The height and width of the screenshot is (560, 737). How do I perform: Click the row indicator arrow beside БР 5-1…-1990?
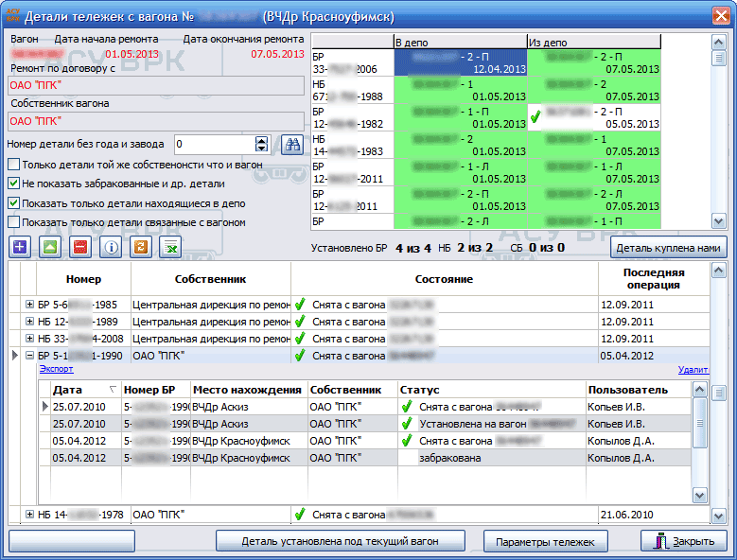click(15, 356)
